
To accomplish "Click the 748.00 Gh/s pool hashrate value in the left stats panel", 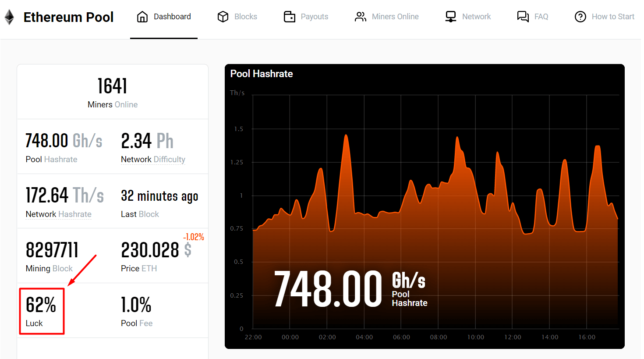I will click(x=64, y=141).
